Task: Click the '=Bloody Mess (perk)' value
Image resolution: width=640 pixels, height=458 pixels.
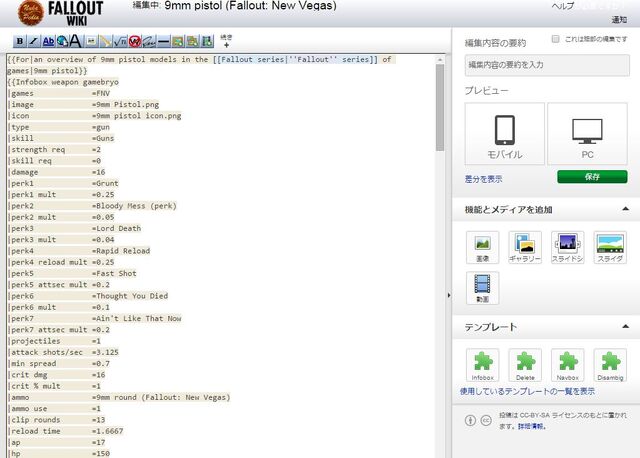Action: tap(134, 206)
